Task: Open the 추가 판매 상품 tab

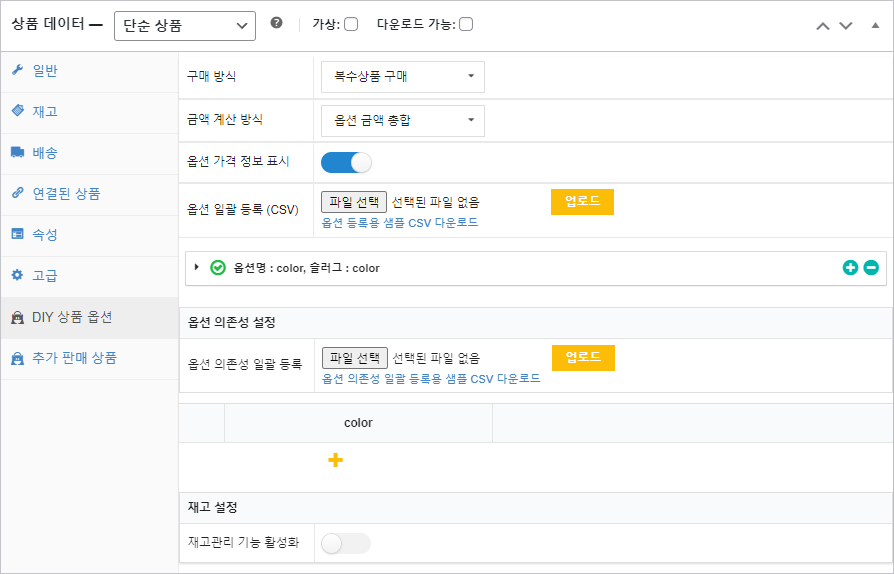Action: 74,358
